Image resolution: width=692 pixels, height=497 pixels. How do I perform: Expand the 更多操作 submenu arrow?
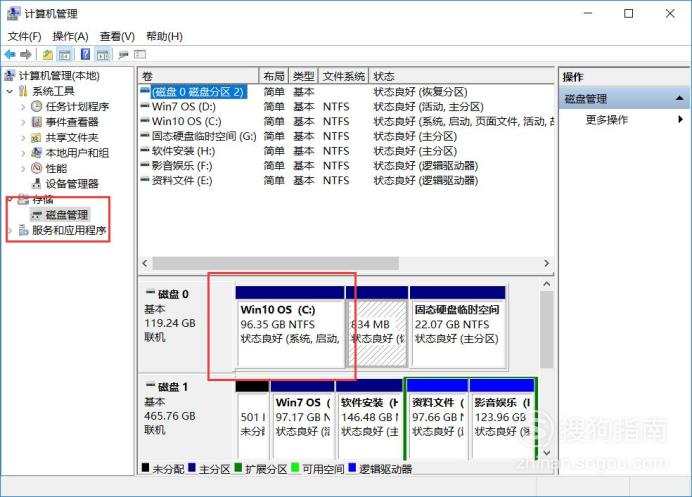coord(681,119)
